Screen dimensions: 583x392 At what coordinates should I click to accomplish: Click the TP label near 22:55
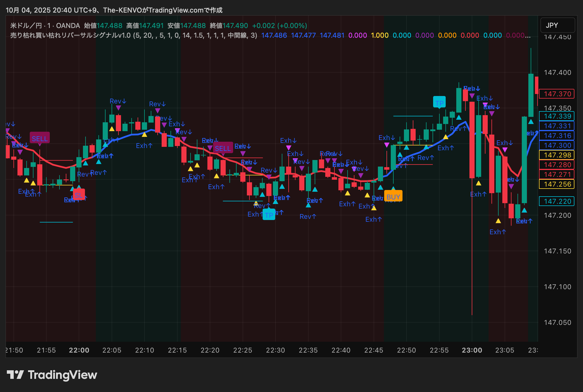tap(439, 103)
